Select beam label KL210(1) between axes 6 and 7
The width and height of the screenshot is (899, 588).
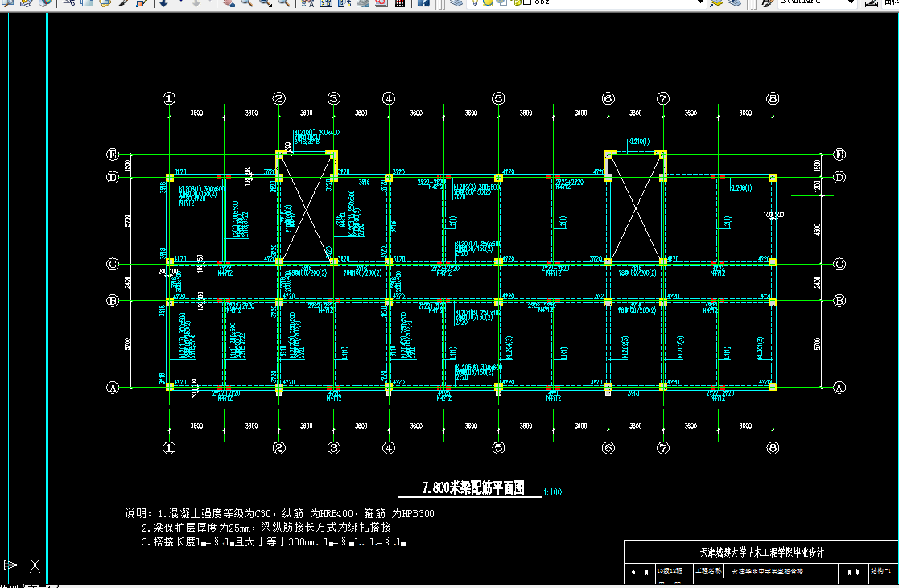[x=639, y=142]
